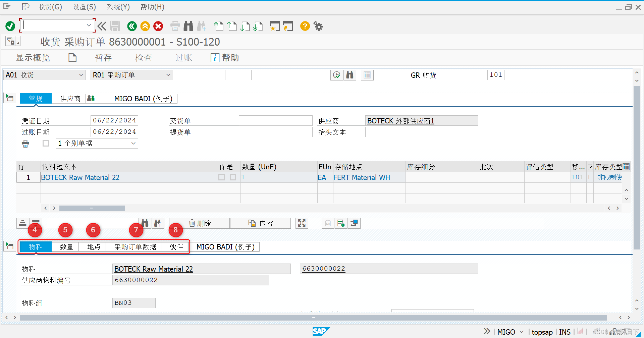This screenshot has width=644, height=338.
Task: Click the Find Next binoculars-plus icon
Action: tap(202, 26)
